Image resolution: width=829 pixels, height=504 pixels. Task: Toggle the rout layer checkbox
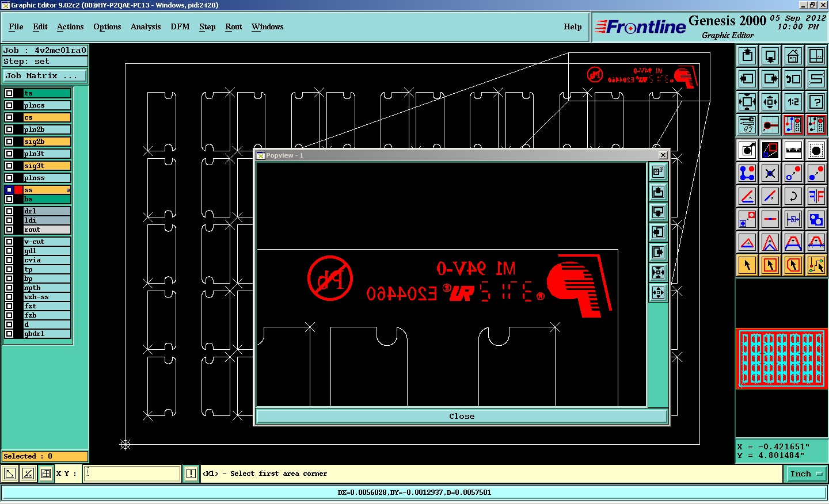tap(9, 230)
